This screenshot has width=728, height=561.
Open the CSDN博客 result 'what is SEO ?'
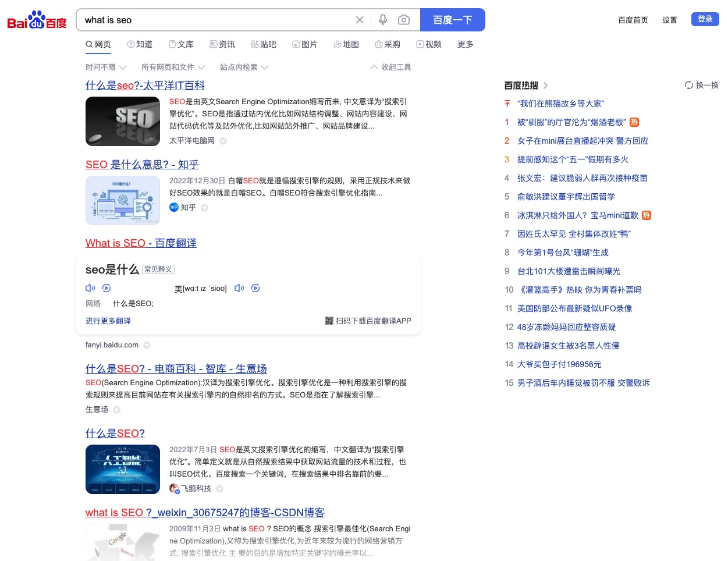click(205, 513)
